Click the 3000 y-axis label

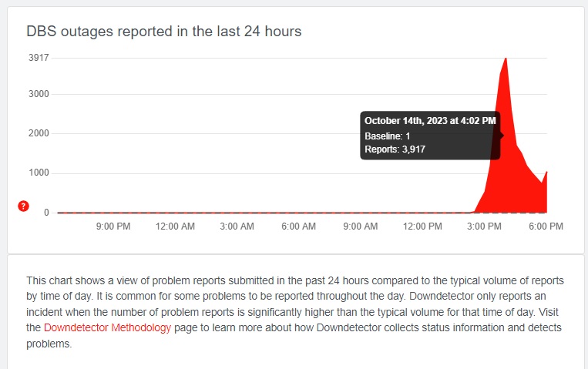(39, 95)
